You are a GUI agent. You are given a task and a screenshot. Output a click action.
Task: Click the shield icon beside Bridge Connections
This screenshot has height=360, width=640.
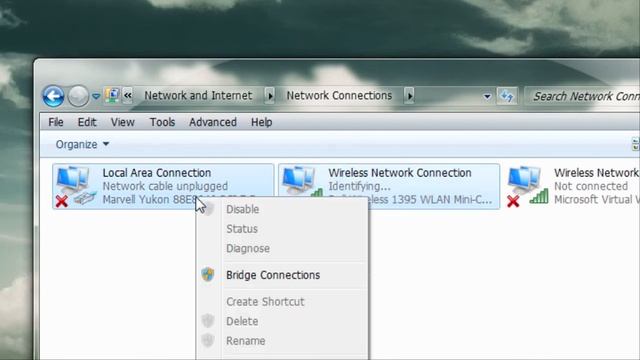click(x=208, y=274)
